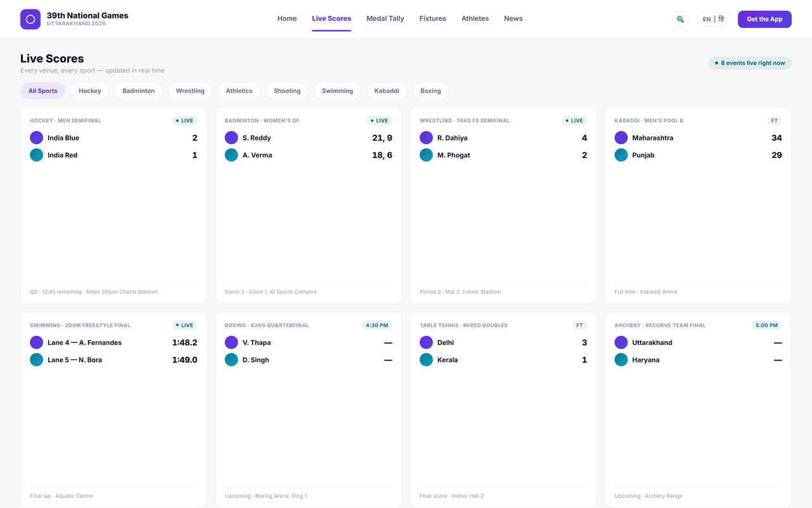Click S. Reddy player avatar
812x508 pixels.
click(x=232, y=138)
